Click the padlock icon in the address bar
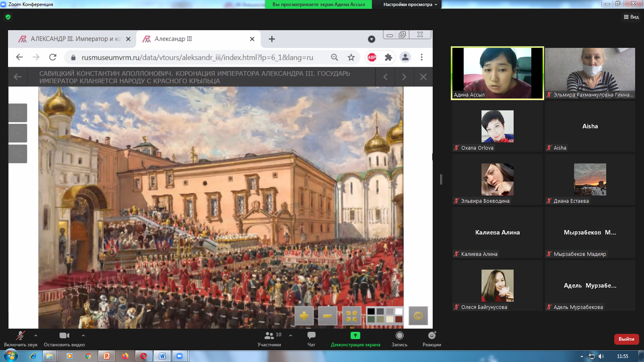This screenshot has height=362, width=644. [x=73, y=58]
